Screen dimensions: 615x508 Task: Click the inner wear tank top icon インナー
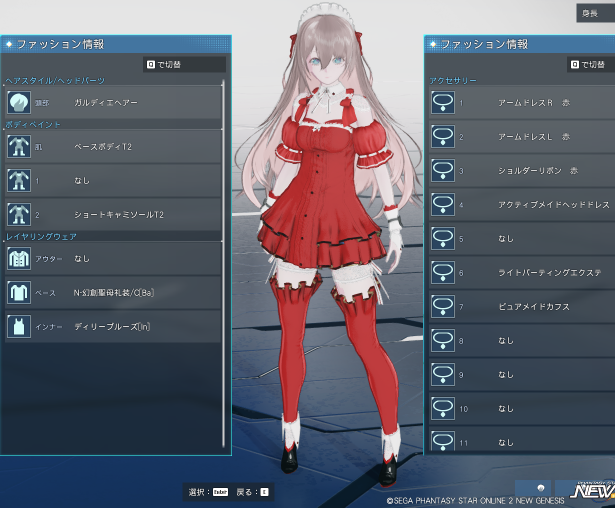click(19, 327)
